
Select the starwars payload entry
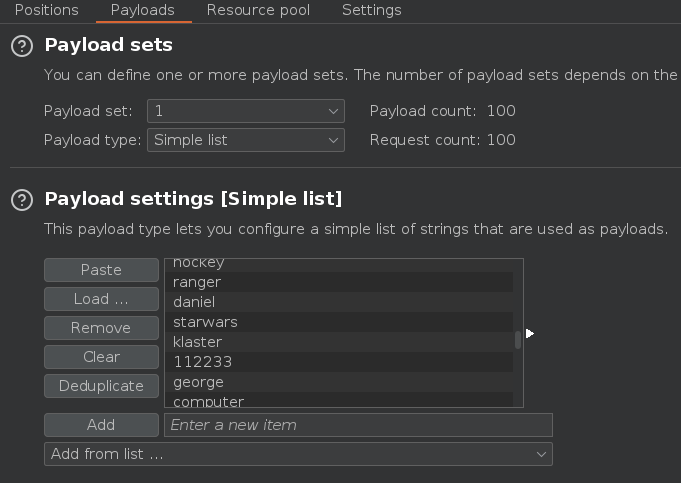point(205,322)
